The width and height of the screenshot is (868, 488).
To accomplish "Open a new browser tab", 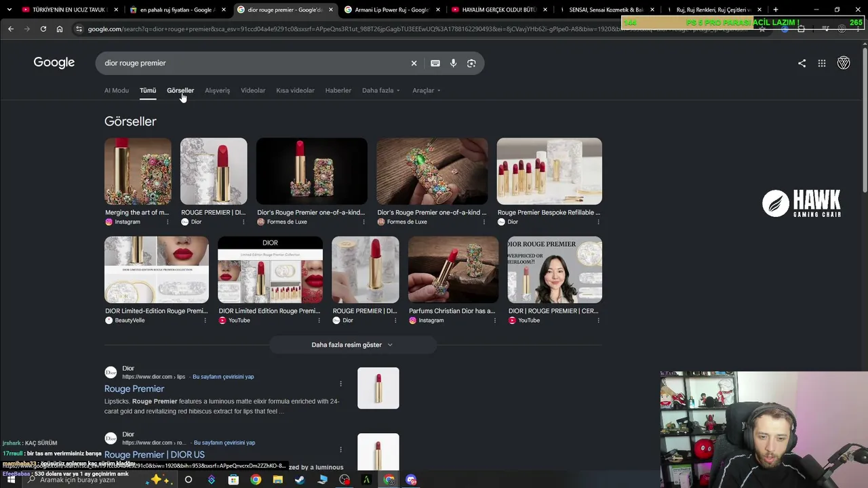I will pyautogui.click(x=775, y=9).
